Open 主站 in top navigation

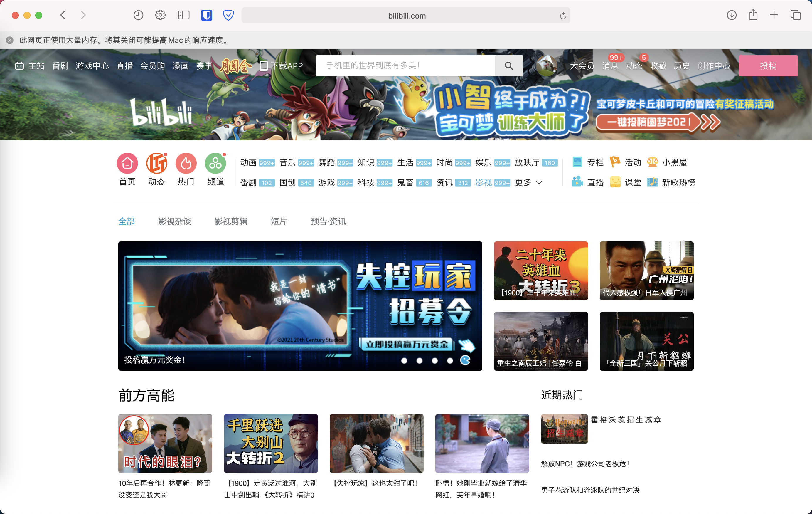click(x=29, y=65)
